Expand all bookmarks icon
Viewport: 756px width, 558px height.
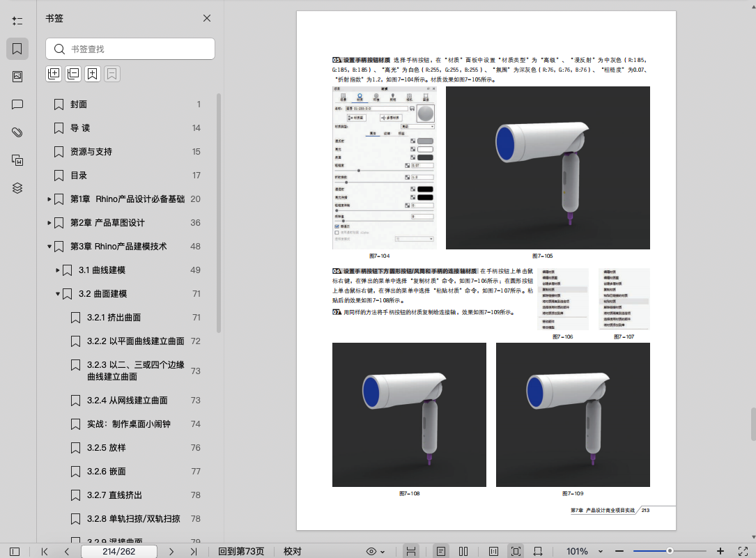54,74
